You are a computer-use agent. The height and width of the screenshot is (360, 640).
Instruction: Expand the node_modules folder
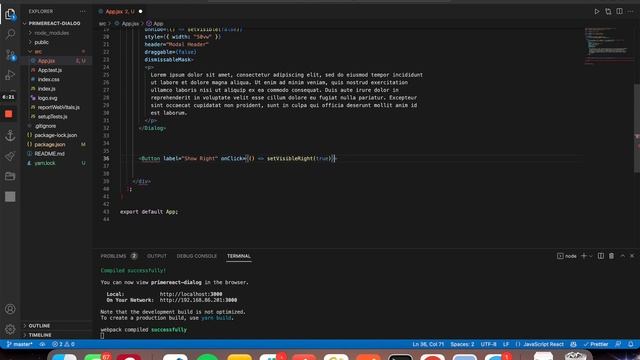[51, 33]
